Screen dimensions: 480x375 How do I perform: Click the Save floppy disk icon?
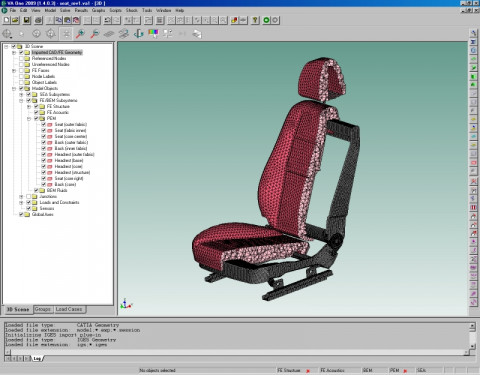27,20
